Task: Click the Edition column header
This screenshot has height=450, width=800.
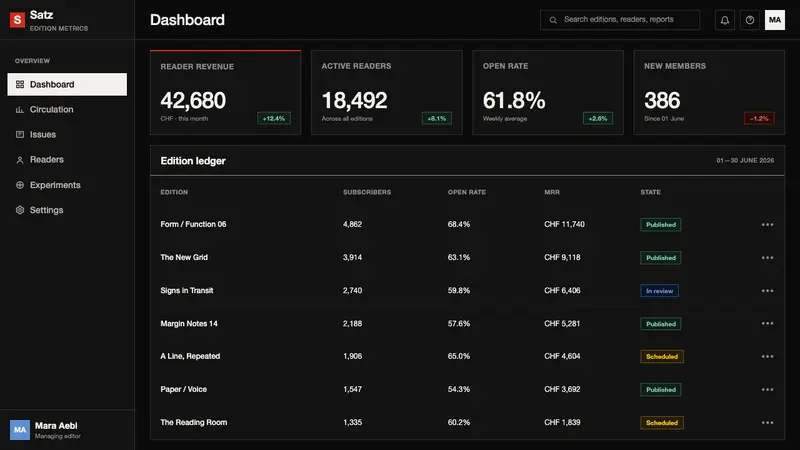Action: pyautogui.click(x=174, y=192)
